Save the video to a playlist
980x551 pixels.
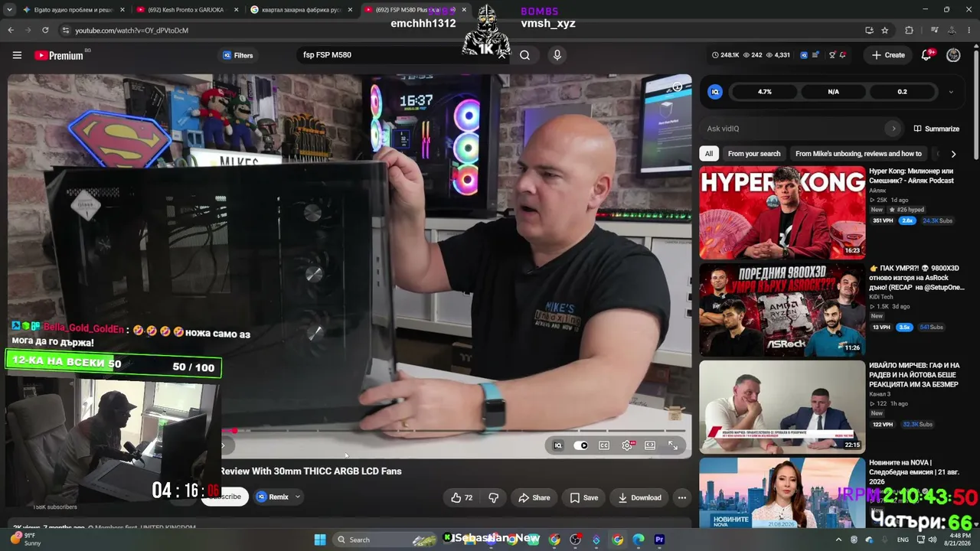583,497
